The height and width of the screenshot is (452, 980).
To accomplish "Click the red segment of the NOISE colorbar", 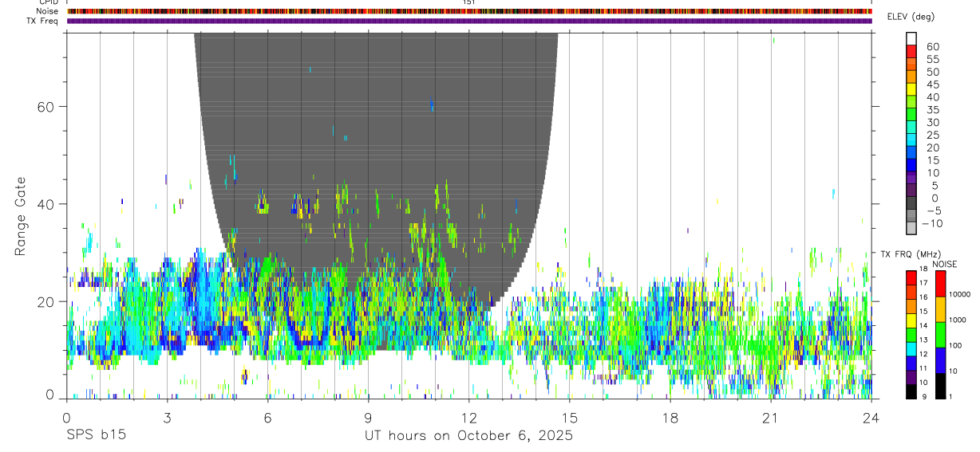I will click(941, 283).
